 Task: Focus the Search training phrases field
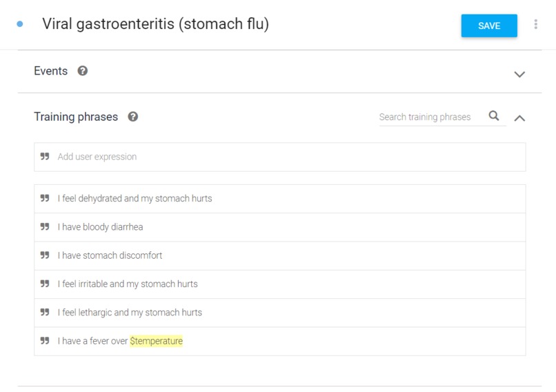[x=429, y=117]
